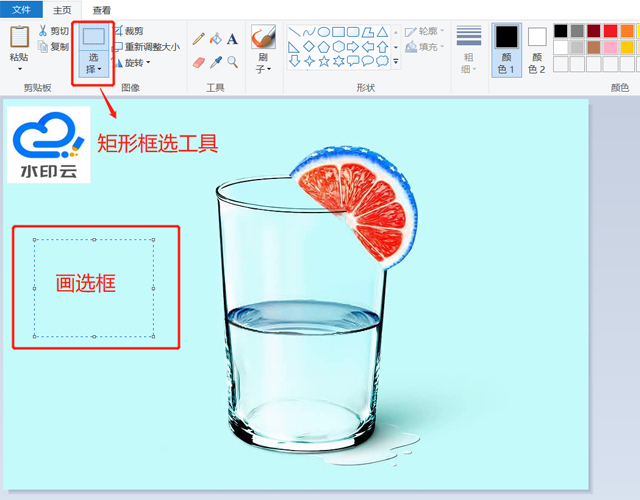This screenshot has height=500, width=640.
Task: Choose the Cloud callout shape
Action: tap(382, 61)
